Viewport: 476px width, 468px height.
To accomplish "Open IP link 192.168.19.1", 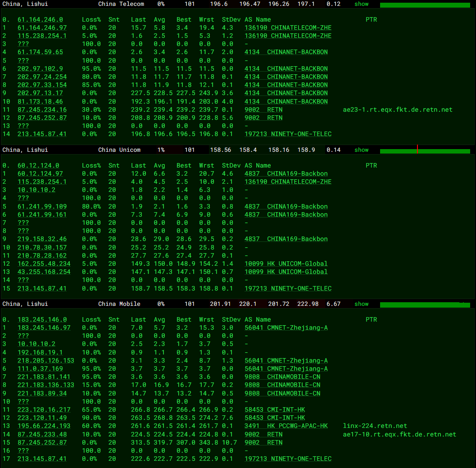I will pyautogui.click(x=40, y=352).
